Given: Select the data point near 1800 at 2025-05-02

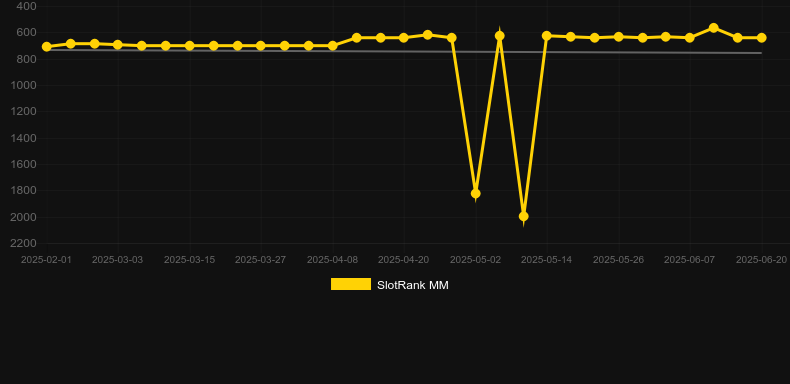Looking at the screenshot, I should coord(476,194).
